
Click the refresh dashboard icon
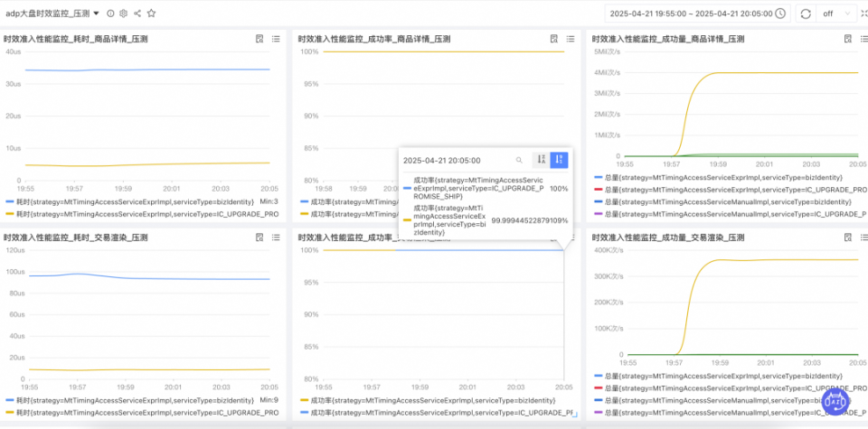[805, 14]
